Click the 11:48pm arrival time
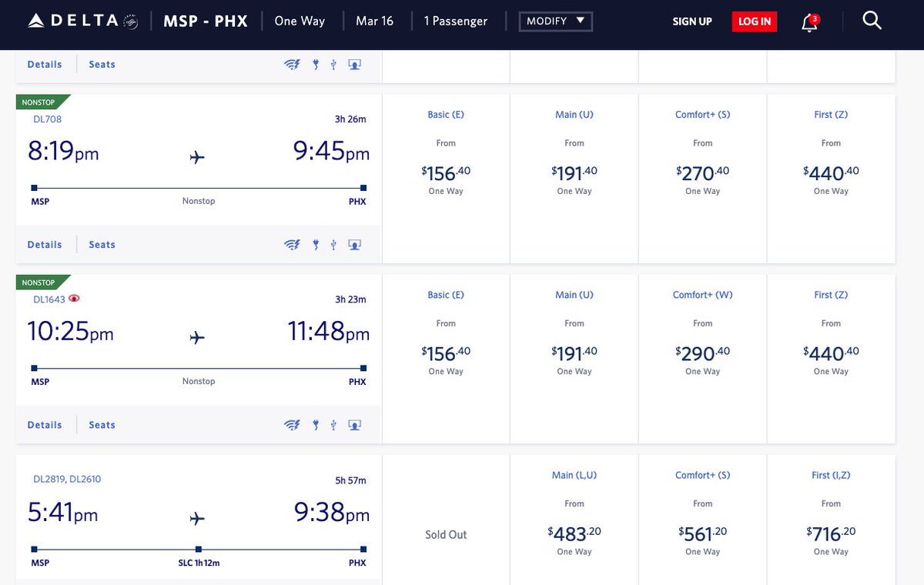The height and width of the screenshot is (585, 924). 329,332
